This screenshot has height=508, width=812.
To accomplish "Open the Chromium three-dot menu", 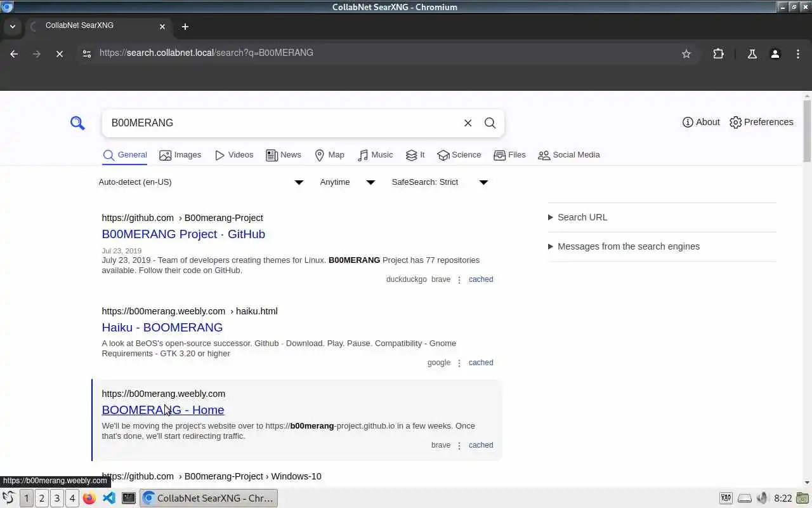I will [x=798, y=54].
